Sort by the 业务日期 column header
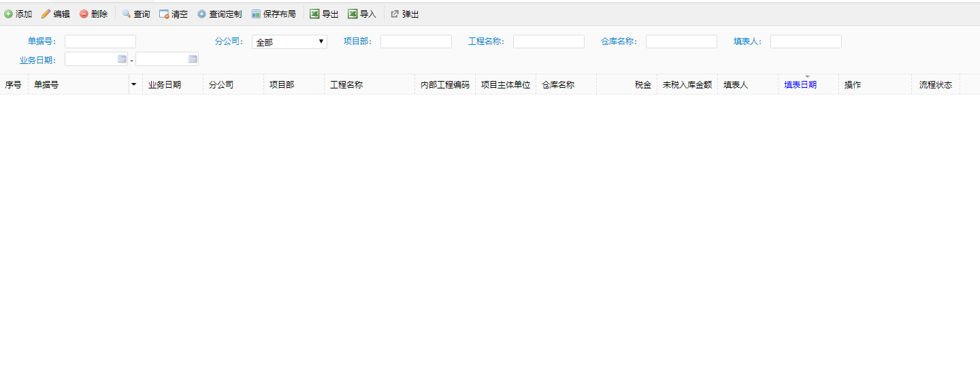Screen dimensions: 980x381 [173, 85]
